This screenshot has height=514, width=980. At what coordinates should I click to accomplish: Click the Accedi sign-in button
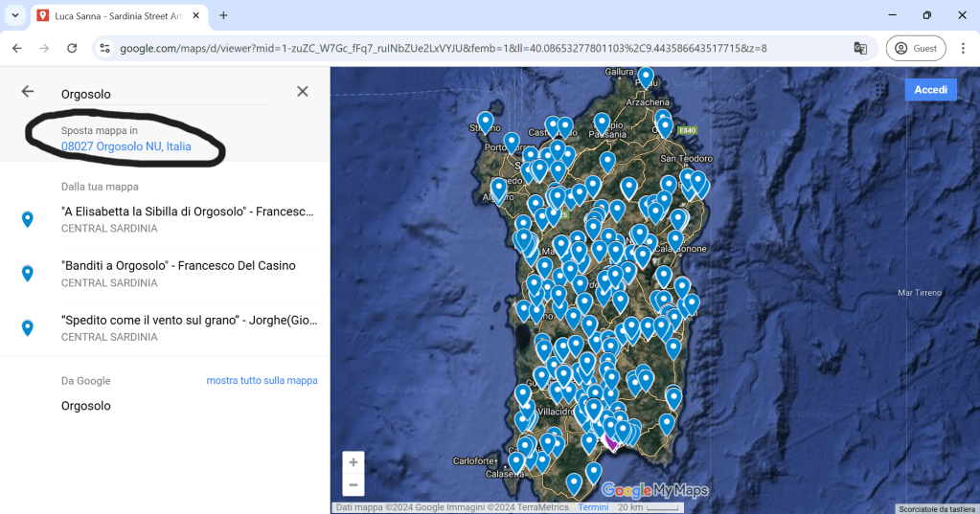click(930, 89)
